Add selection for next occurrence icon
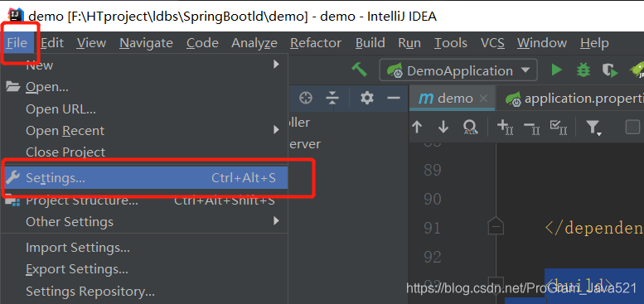Image resolution: width=644 pixels, height=304 pixels. [506, 128]
